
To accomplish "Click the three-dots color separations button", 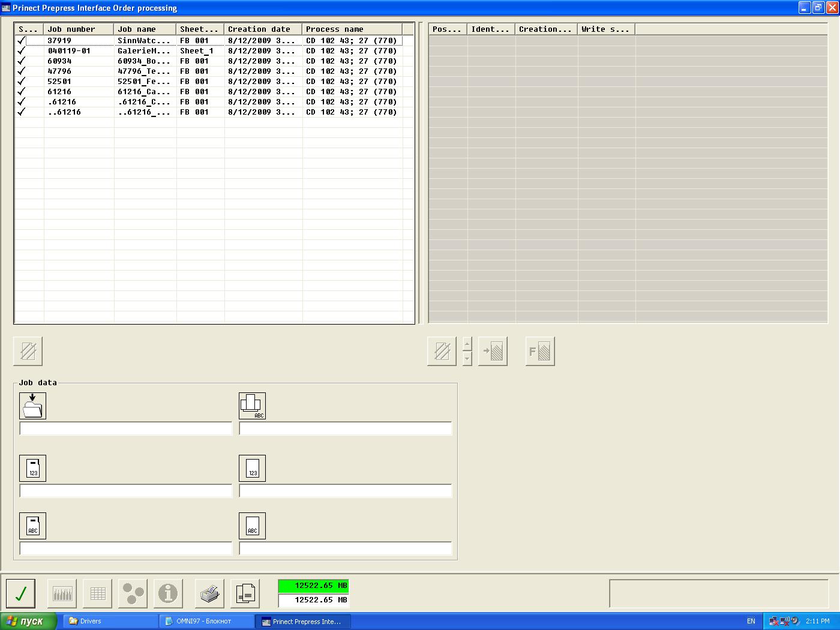I will point(133,593).
